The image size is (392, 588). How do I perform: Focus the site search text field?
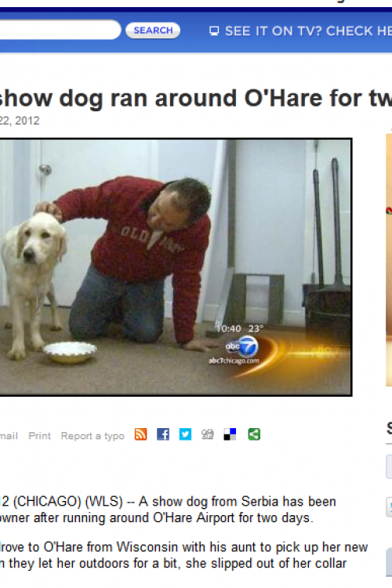(60, 30)
